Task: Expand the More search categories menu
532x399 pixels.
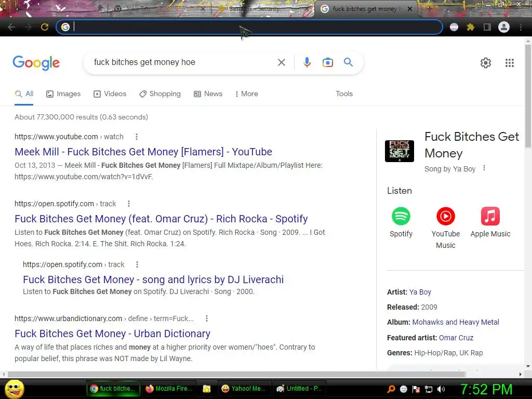Action: pos(247,94)
